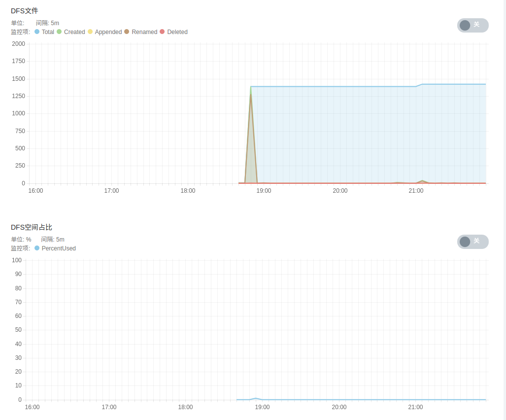506x420 pixels.
Task: Click 16:00 on DFS文件 x-axis
Action: (x=35, y=191)
